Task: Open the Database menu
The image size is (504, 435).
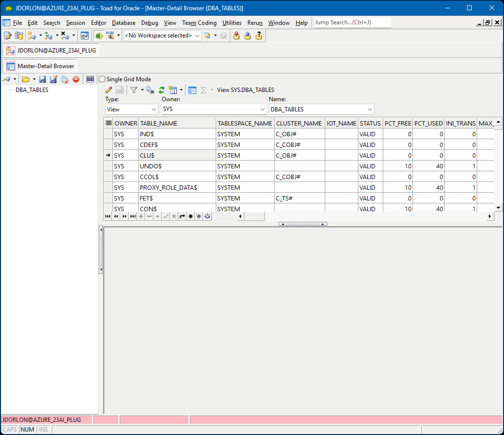Action: point(123,23)
